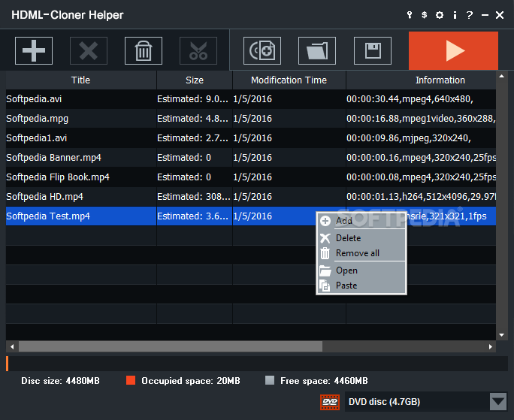The image size is (514, 420).
Task: Click the floppy disk save toolbar button
Action: tap(373, 50)
